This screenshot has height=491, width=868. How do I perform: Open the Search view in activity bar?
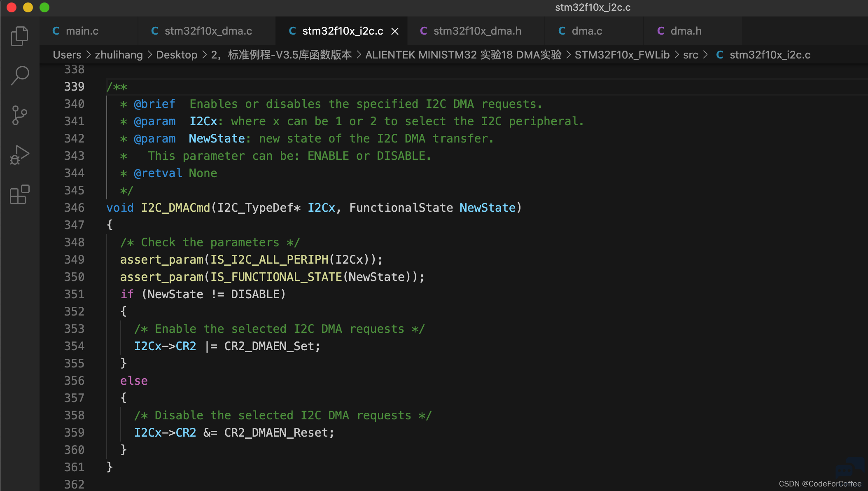pyautogui.click(x=19, y=76)
